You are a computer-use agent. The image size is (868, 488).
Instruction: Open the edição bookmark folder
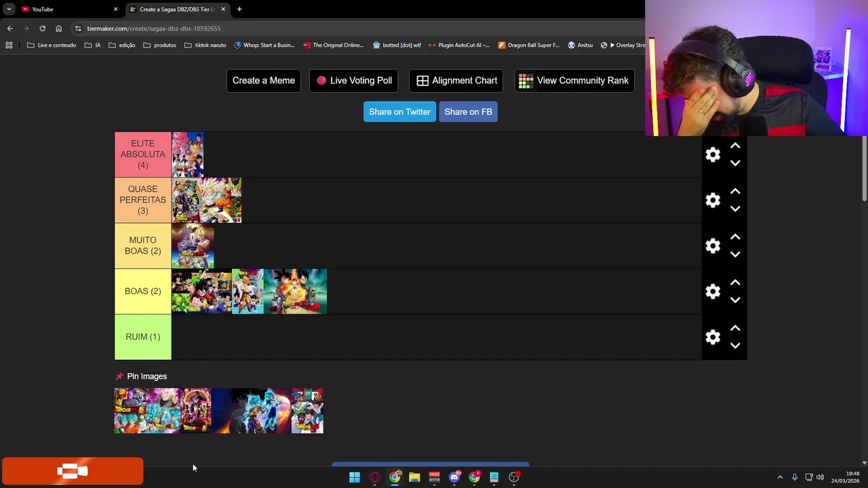121,45
